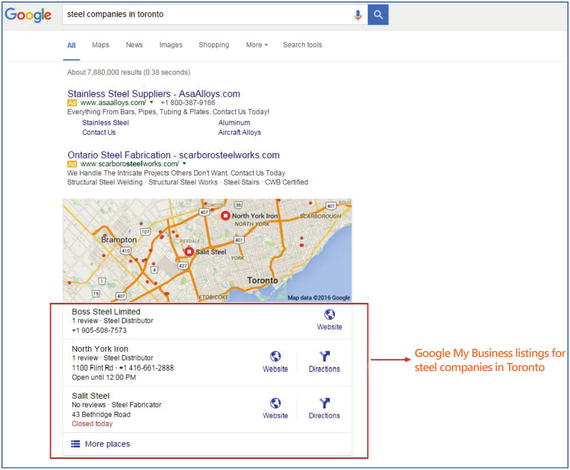Start voice search with the microphone icon
Viewport: 570px width, 470px height.
[x=358, y=15]
